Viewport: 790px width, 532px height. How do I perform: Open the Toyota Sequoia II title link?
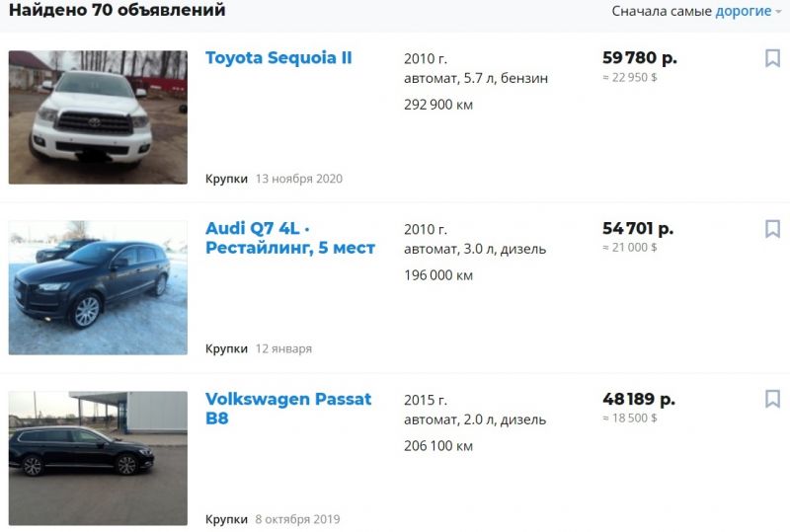pyautogui.click(x=278, y=57)
